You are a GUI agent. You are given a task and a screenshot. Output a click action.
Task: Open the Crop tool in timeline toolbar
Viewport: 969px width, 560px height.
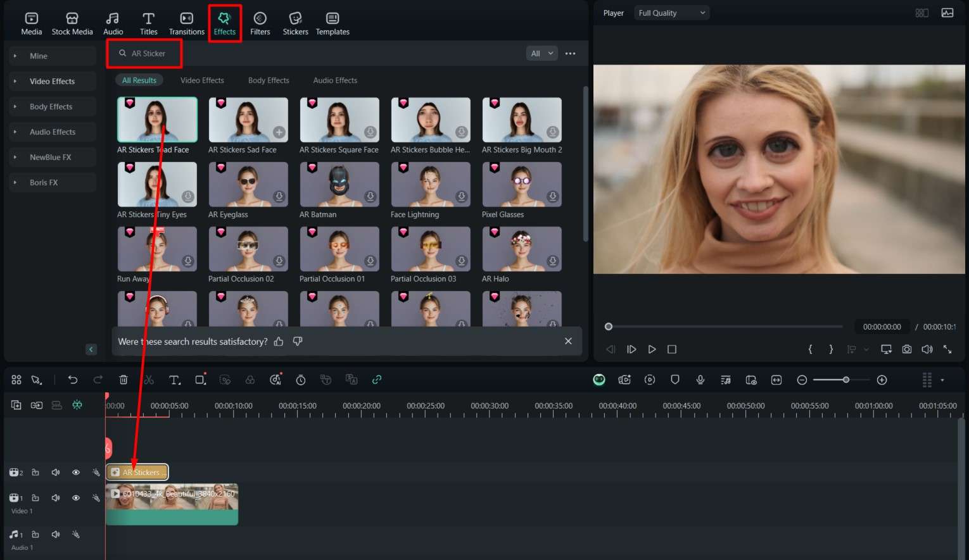(x=201, y=380)
